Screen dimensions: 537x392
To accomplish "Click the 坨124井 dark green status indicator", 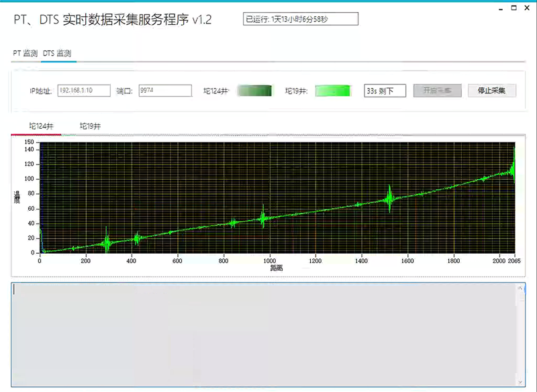I will coord(255,91).
